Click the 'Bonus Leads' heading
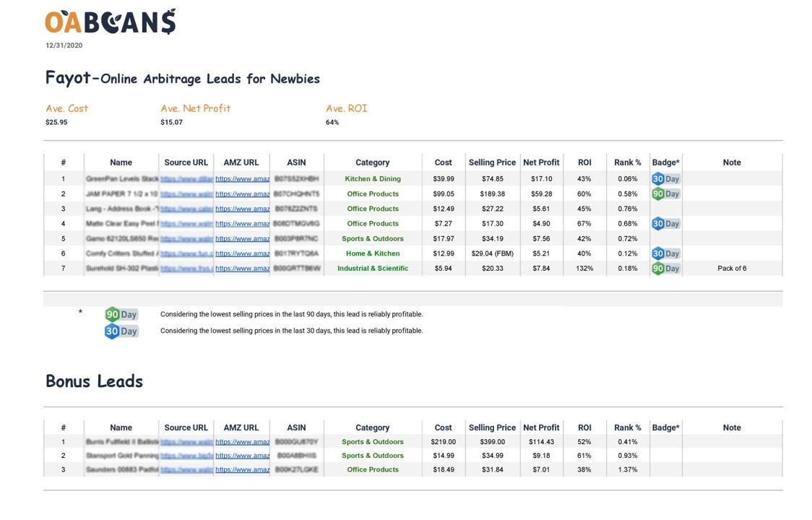This screenshot has height=520, width=812. click(x=94, y=382)
